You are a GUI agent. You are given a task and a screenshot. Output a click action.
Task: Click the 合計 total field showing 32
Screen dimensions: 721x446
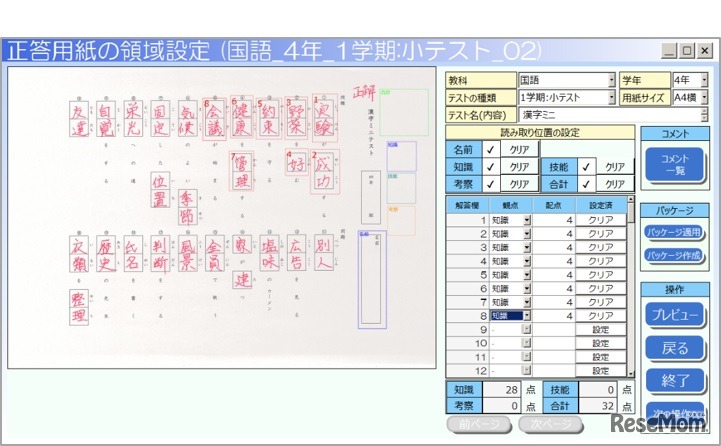click(597, 406)
